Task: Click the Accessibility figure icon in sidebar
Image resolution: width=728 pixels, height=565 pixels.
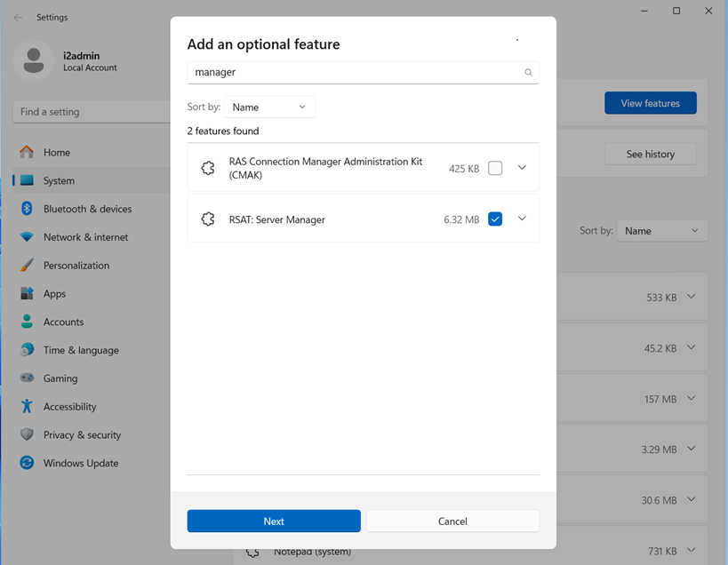Action: coord(27,406)
